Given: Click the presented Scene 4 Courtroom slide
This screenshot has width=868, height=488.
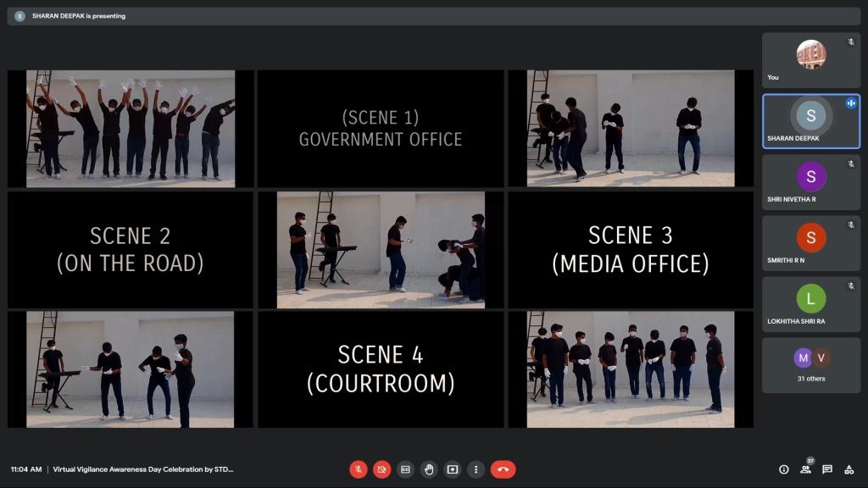Looking at the screenshot, I should tap(381, 369).
